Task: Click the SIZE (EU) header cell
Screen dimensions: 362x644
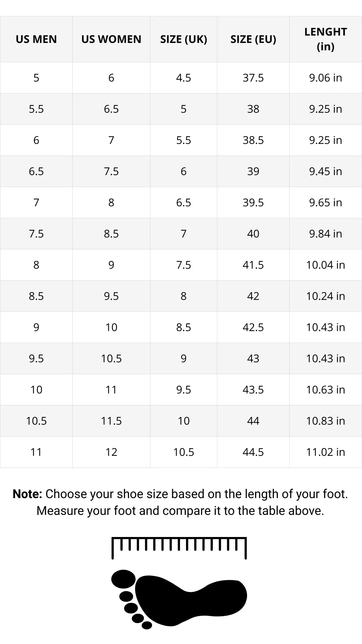Action: 253,39
